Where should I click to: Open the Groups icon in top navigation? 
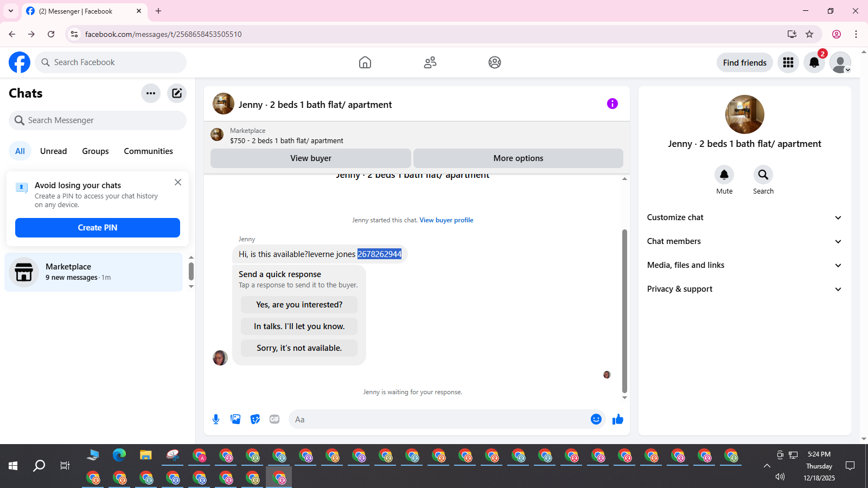click(x=495, y=62)
